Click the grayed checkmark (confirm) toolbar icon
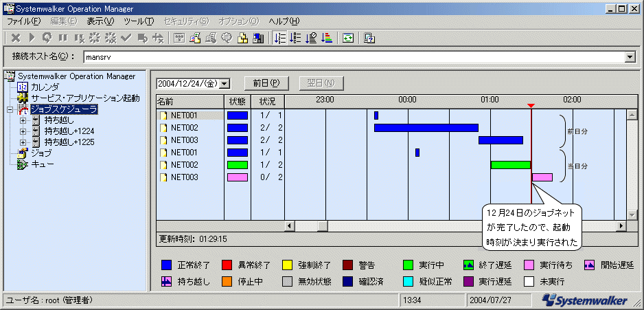This screenshot has width=644, height=310. tap(126, 38)
